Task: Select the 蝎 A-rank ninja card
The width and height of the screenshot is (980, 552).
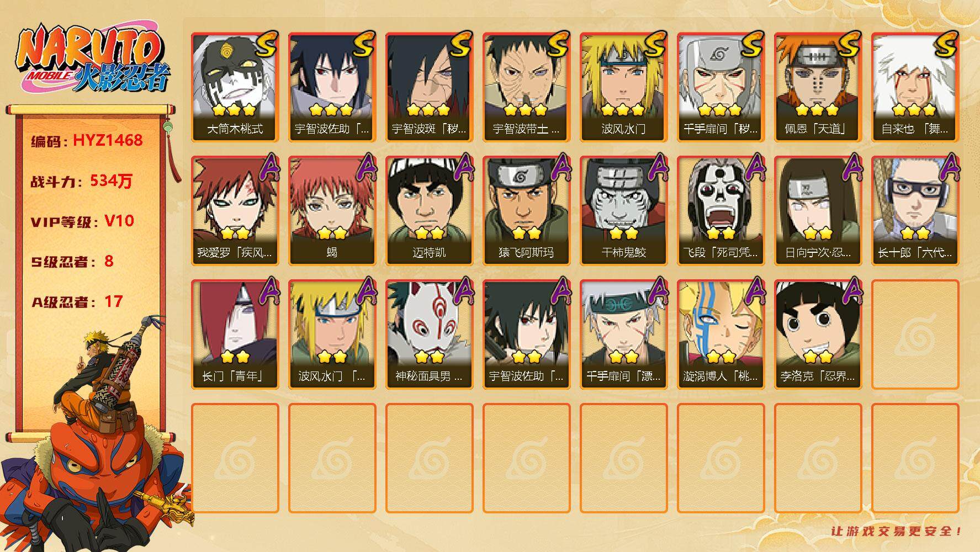Action: pyautogui.click(x=332, y=211)
